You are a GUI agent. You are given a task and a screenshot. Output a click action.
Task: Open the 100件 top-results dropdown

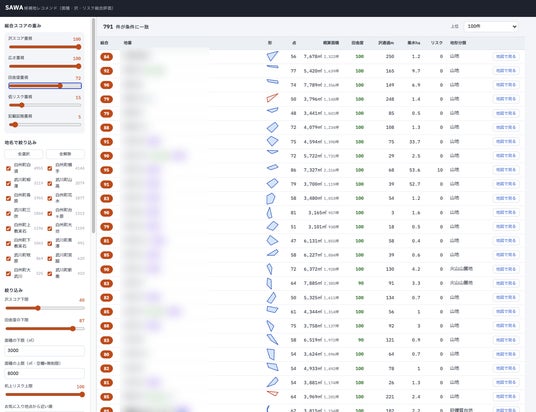click(491, 26)
